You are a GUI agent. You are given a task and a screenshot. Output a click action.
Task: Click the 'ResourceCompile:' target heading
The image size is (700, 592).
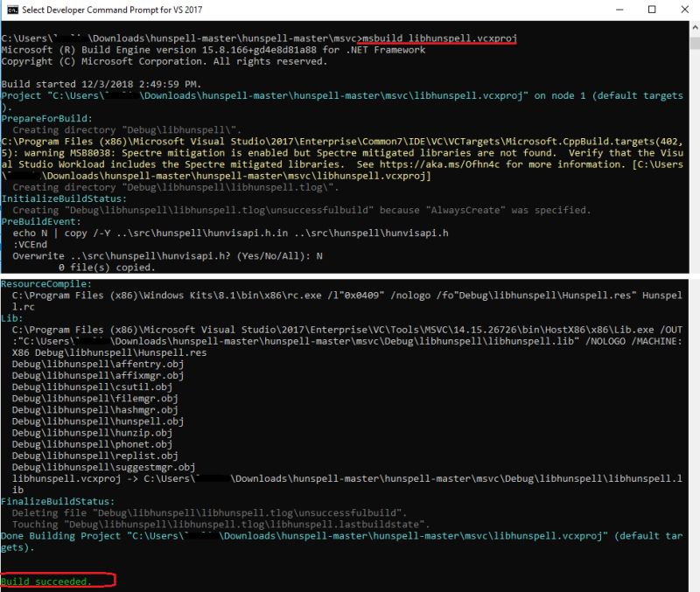(46, 283)
